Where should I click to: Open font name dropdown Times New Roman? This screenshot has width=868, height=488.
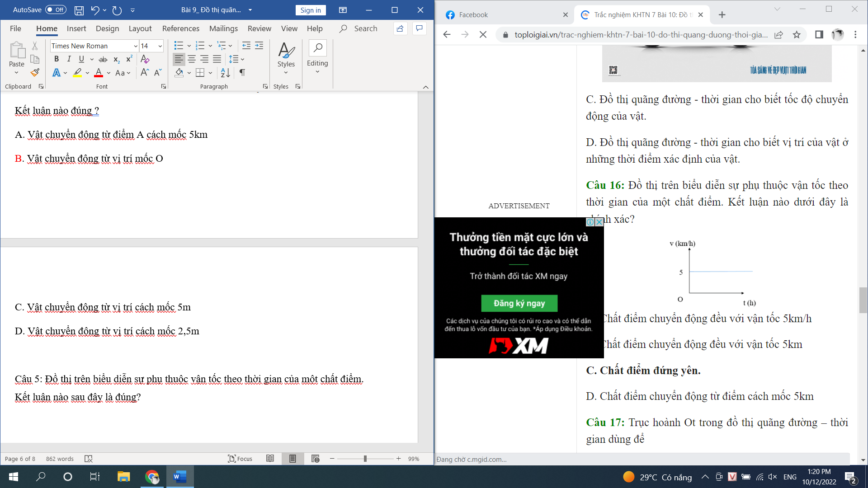point(136,46)
